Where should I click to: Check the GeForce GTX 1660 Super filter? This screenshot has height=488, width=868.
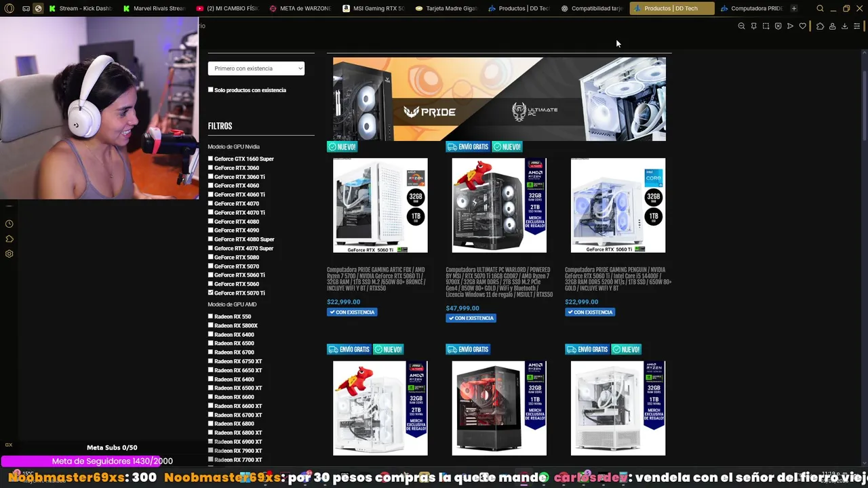tap(210, 159)
